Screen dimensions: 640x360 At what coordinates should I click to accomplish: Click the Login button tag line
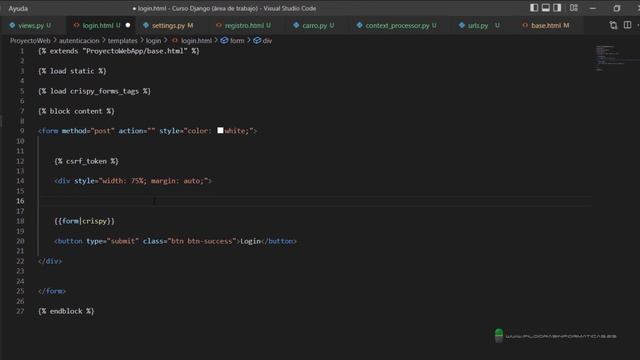pos(176,241)
